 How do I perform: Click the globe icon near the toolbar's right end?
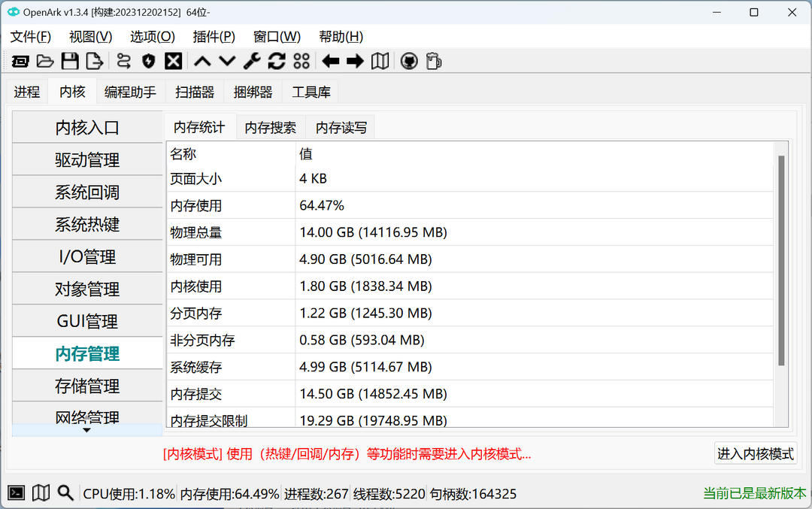[408, 61]
